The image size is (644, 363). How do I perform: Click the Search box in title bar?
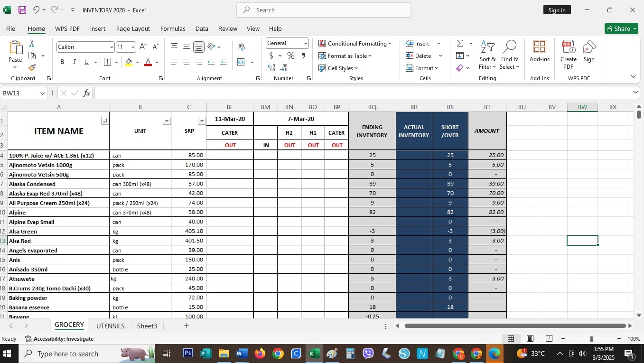pyautogui.click(x=324, y=10)
